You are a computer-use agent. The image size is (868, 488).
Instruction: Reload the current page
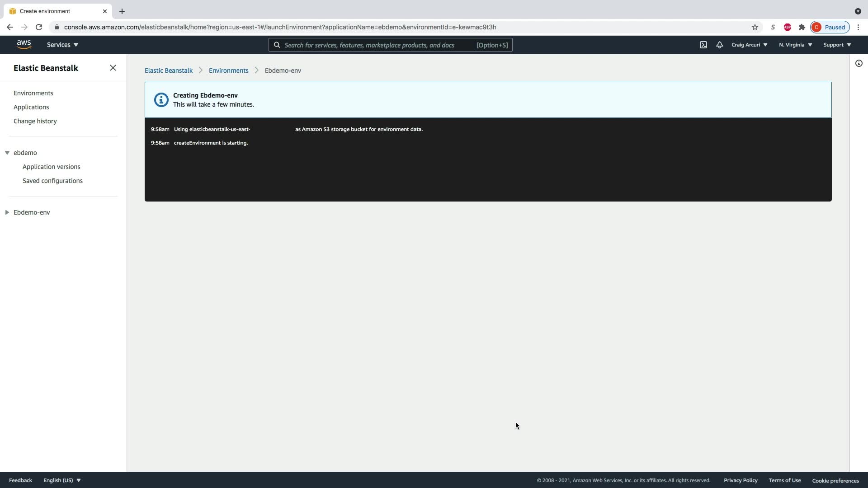coord(39,27)
